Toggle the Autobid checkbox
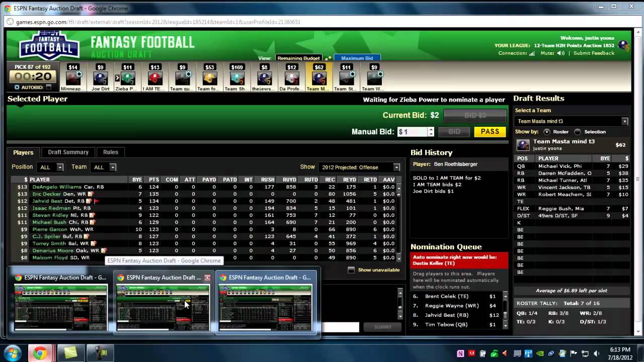This screenshot has width=644, height=362. click(49, 87)
